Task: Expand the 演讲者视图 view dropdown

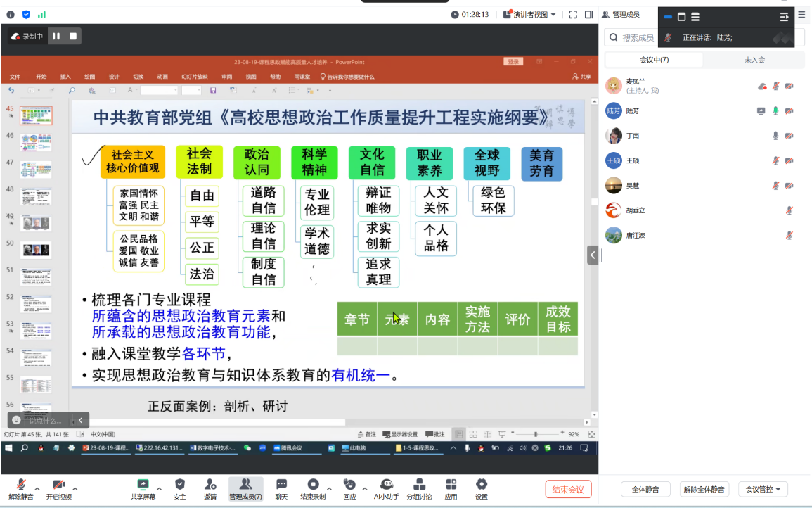Action: [x=529, y=14]
